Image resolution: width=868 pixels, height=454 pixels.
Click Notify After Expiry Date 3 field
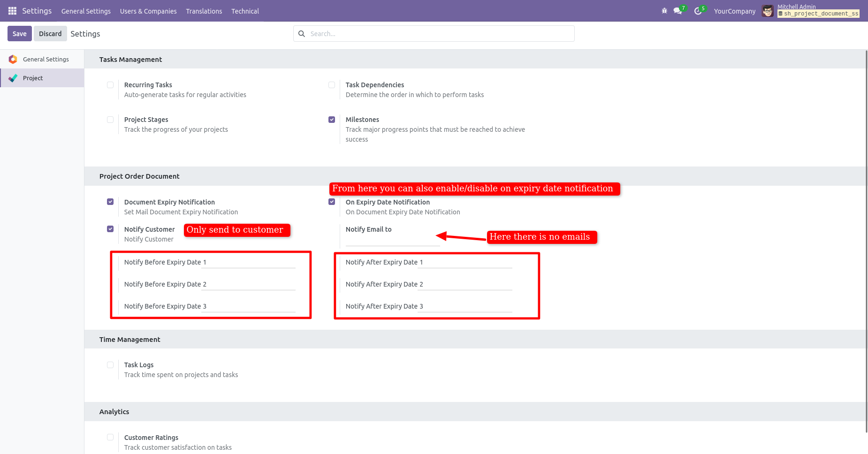coord(465,307)
